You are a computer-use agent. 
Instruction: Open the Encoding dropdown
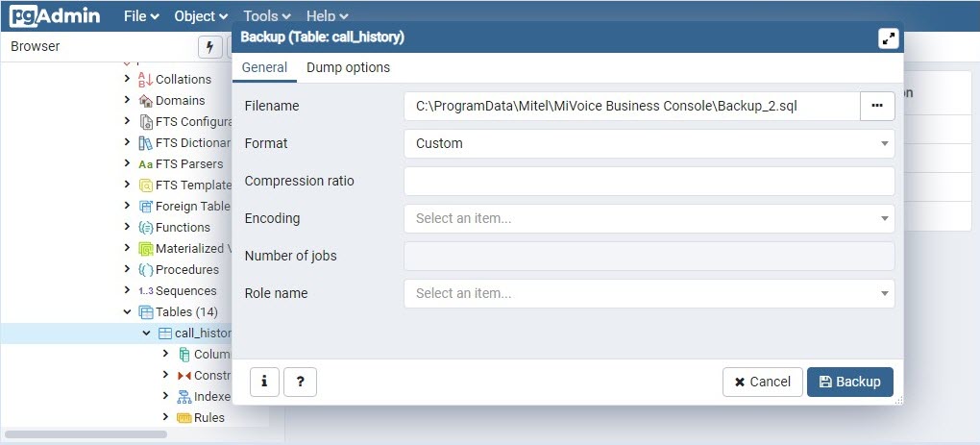coord(649,218)
